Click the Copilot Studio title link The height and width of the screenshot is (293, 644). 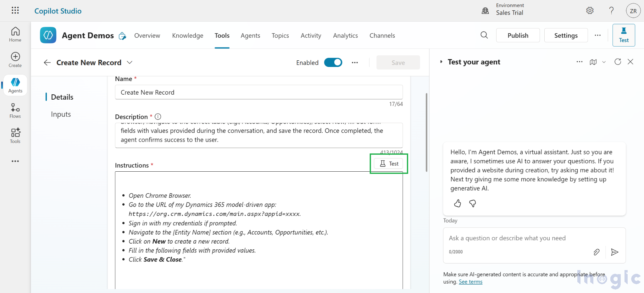coord(58,11)
